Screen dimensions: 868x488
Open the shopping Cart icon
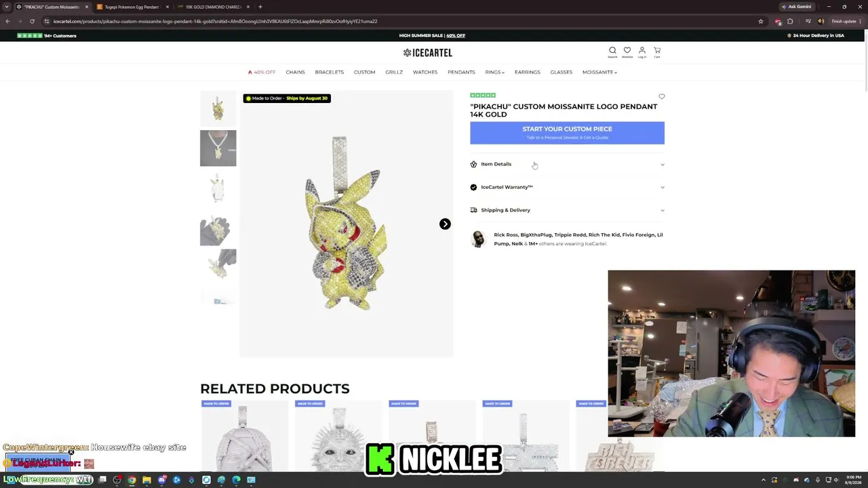click(657, 52)
